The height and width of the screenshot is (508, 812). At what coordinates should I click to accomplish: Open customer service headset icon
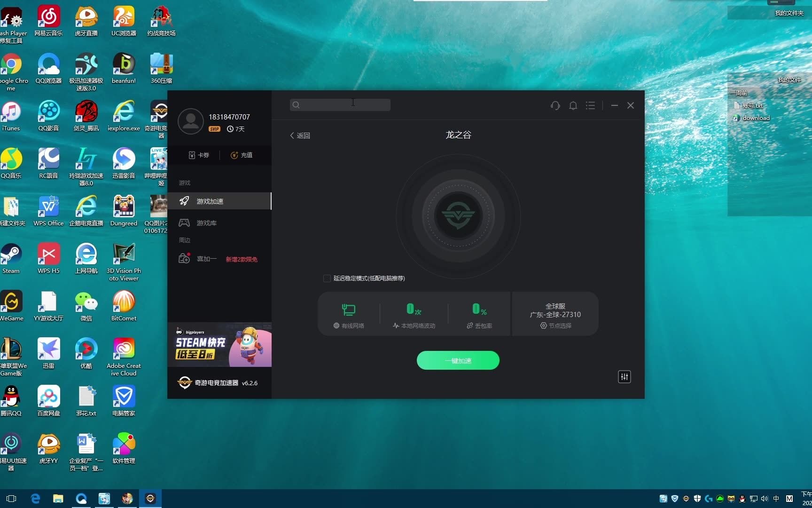pyautogui.click(x=555, y=105)
